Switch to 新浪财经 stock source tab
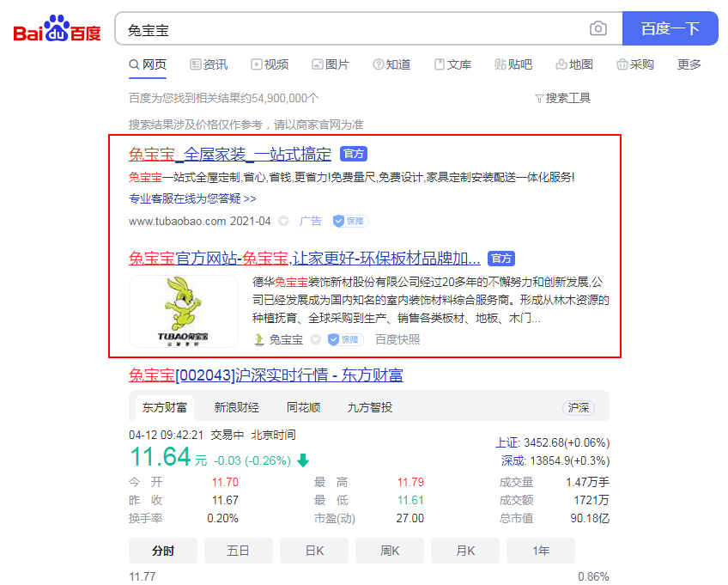Image resolution: width=728 pixels, height=585 pixels. coord(237,407)
